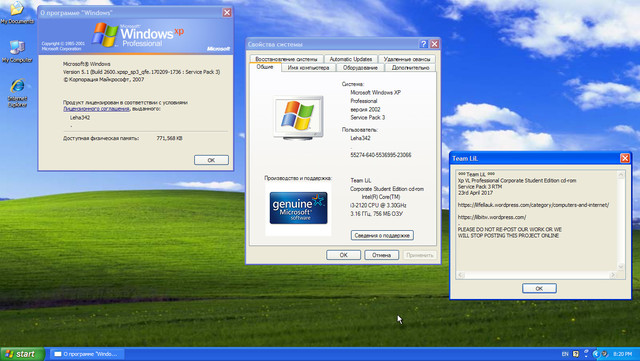Click the Сведения о поддержке button

click(x=382, y=235)
